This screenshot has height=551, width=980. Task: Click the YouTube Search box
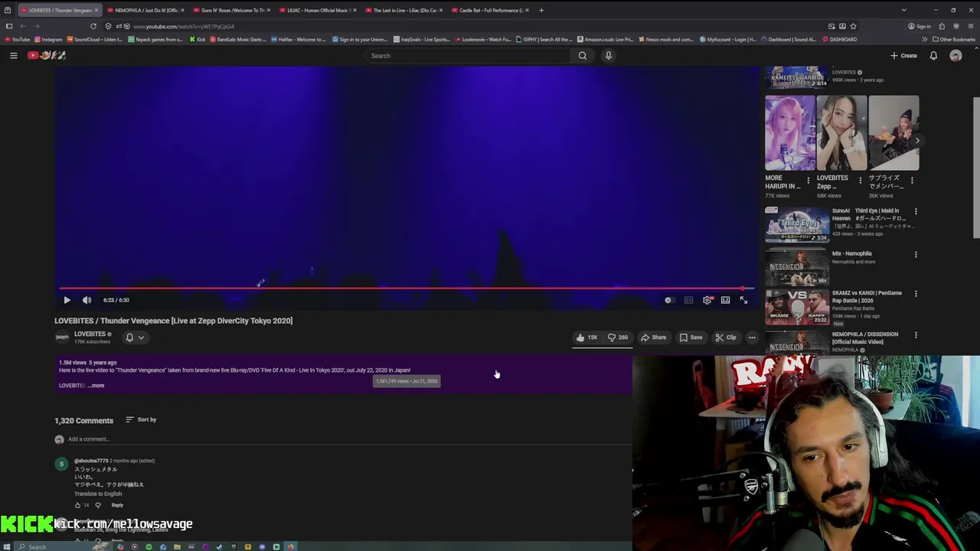[469, 55]
